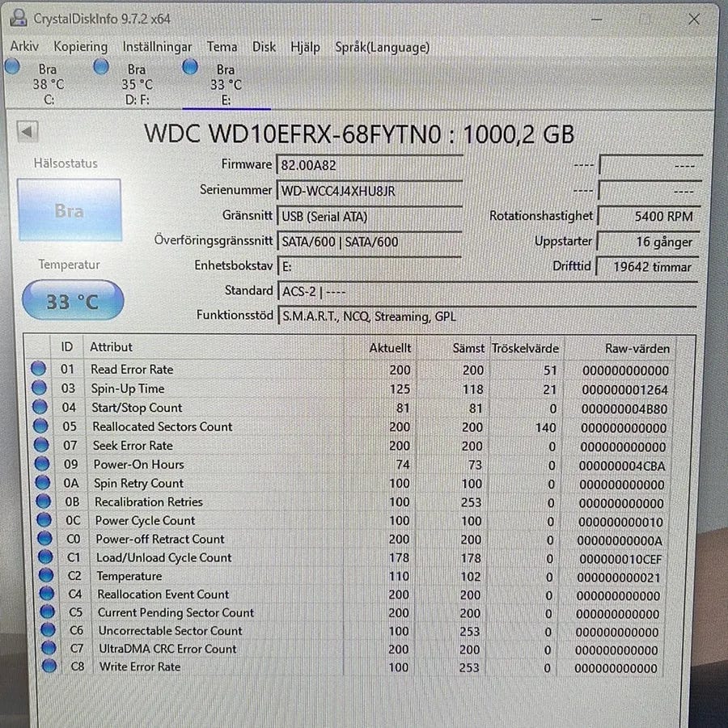Open the Språk(Language) menu
Viewport: 728px width, 728px height.
382,48
